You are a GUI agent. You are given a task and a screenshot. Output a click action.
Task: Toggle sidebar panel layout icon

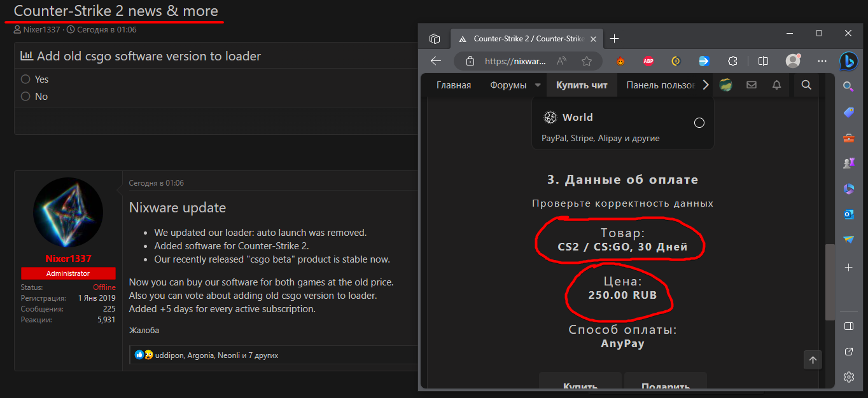click(848, 326)
